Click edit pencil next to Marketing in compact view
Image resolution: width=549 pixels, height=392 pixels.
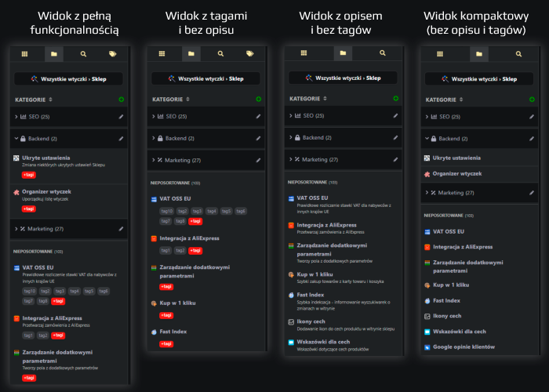533,192
